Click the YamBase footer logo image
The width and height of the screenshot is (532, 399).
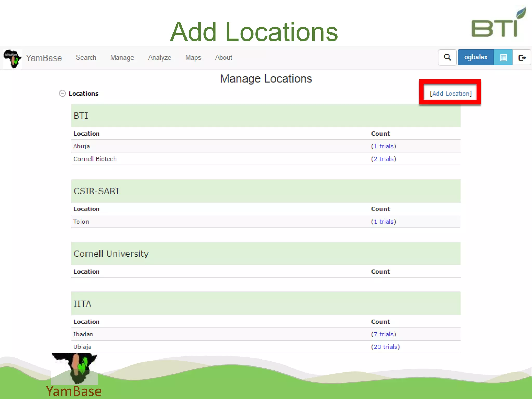pyautogui.click(x=74, y=369)
